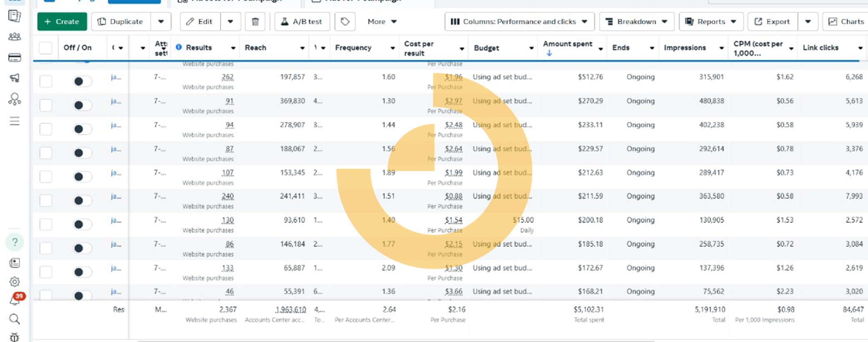This screenshot has height=342, width=868.
Task: Click the Duplicate button
Action: pos(121,22)
